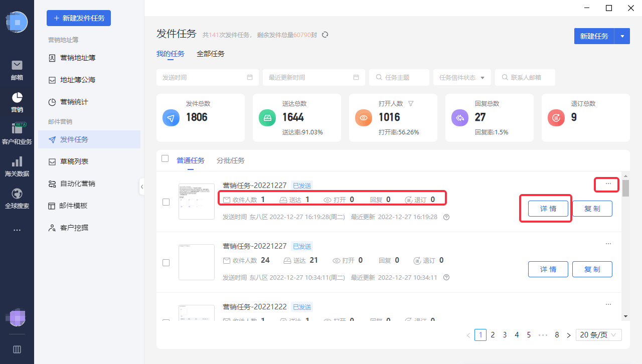Click refresh icon next to remaining send quota
The height and width of the screenshot is (364, 642).
325,35
